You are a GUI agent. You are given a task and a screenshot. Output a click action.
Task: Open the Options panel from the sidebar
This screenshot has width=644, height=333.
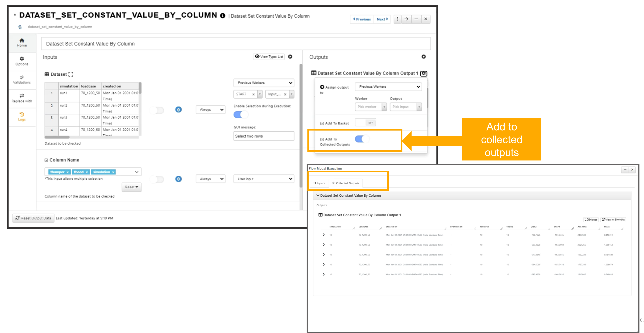[22, 61]
